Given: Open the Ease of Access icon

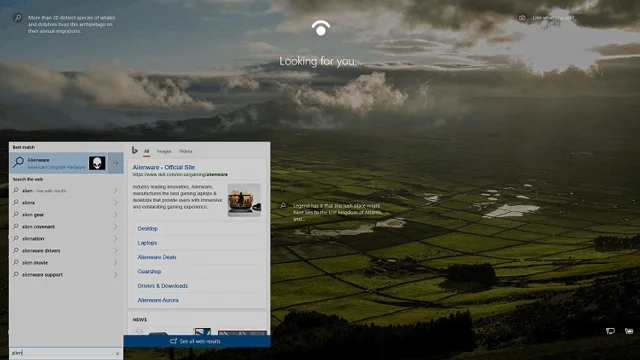Looking at the screenshot, I should (629, 331).
